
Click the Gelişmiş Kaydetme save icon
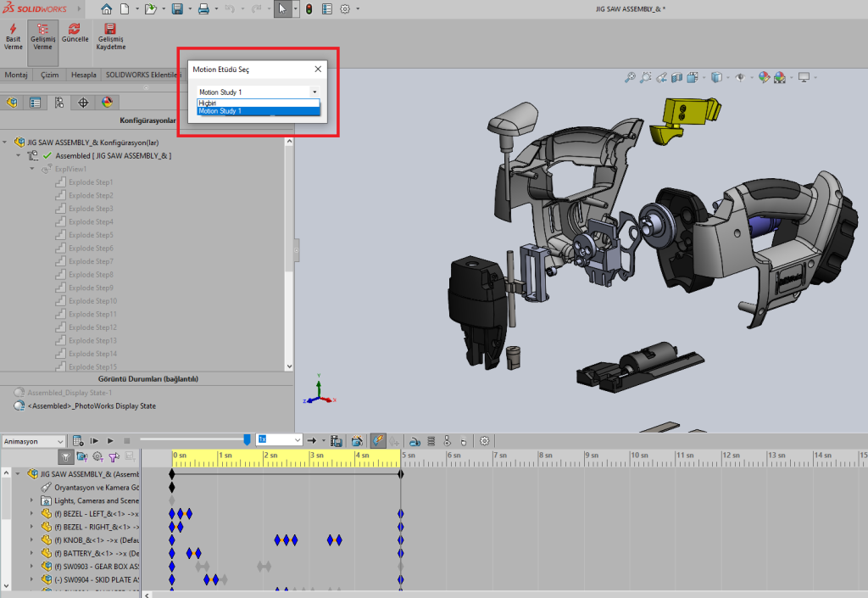click(x=110, y=28)
